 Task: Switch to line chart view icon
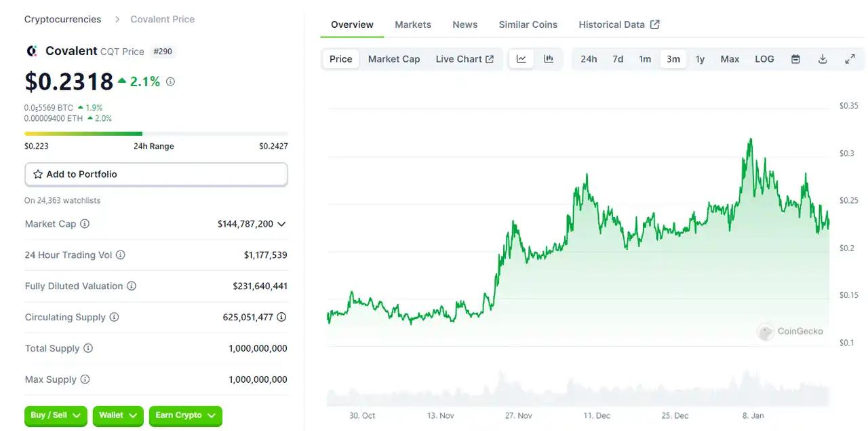click(521, 59)
